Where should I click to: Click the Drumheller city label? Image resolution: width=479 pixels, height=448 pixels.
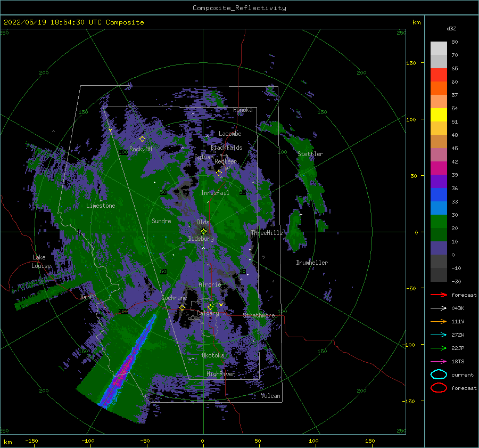[x=312, y=263]
